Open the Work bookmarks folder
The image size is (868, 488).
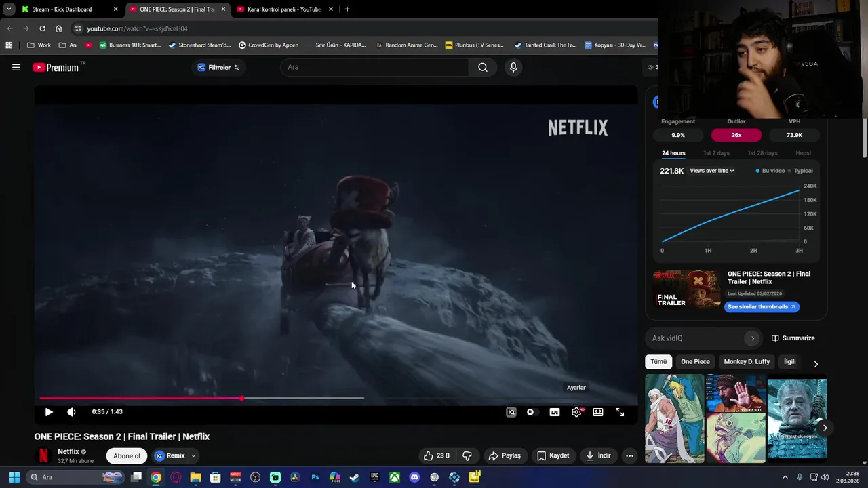coord(39,45)
